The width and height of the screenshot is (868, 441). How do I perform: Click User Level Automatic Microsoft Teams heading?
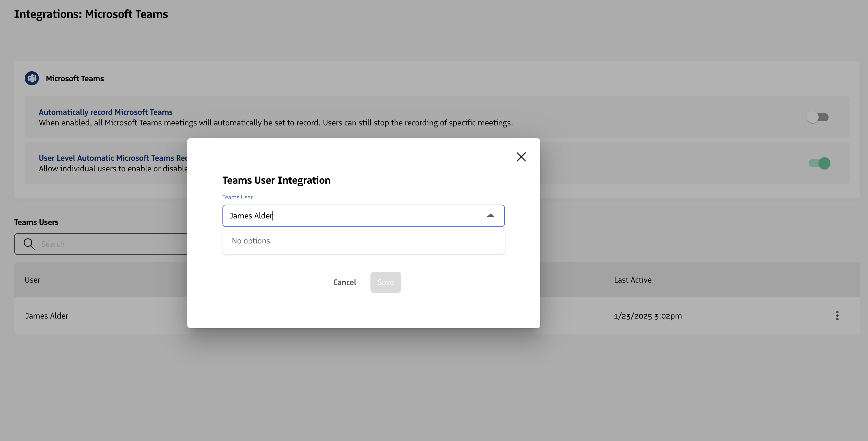pyautogui.click(x=112, y=158)
